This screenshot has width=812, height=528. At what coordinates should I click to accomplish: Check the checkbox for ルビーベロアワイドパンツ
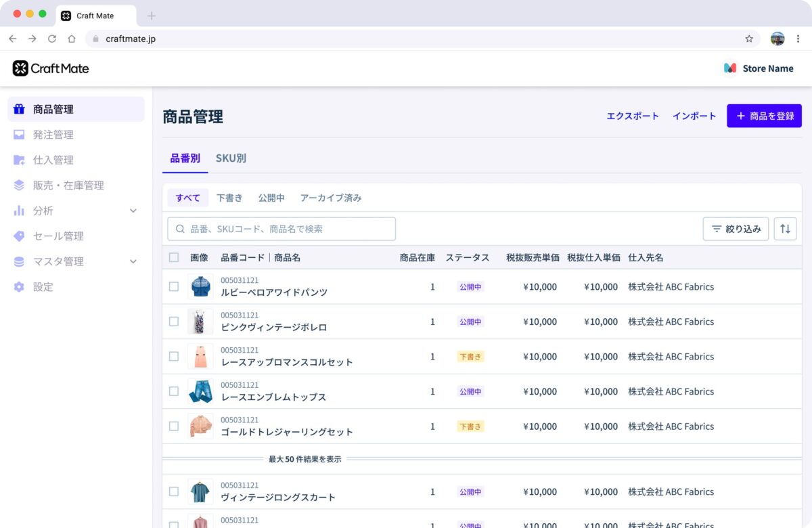click(x=173, y=286)
